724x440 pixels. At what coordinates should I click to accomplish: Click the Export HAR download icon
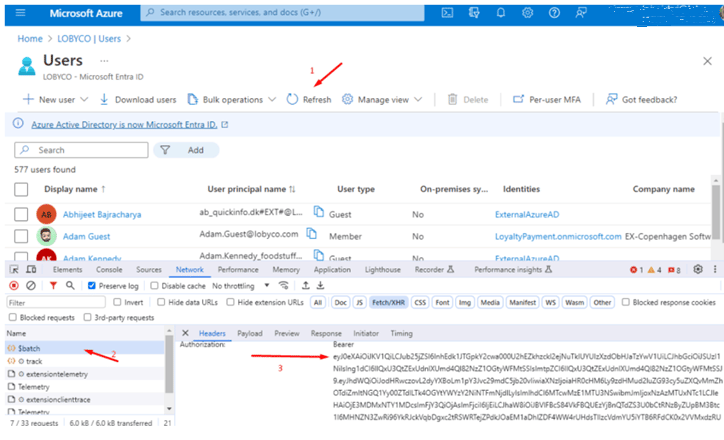320,286
